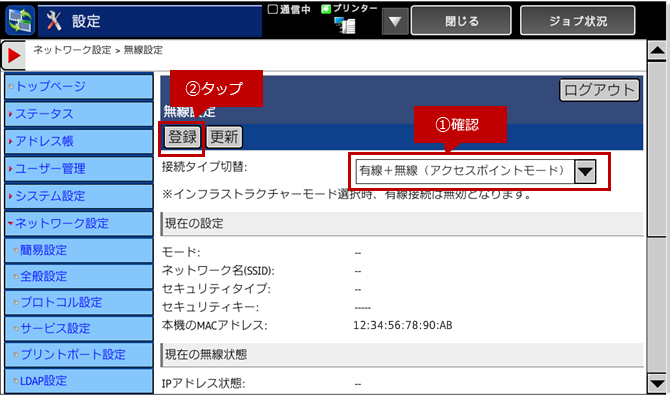Open サービス設定 submenu item
670x396 pixels.
[x=79, y=329]
